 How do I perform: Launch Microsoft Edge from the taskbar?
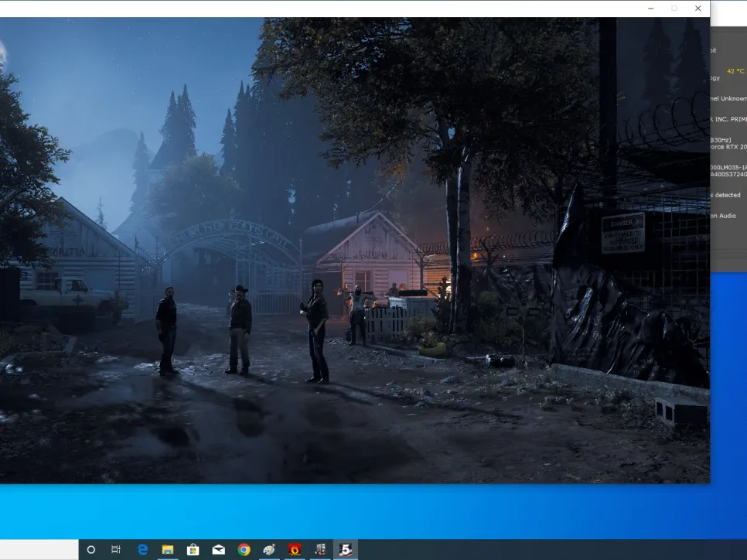click(142, 549)
